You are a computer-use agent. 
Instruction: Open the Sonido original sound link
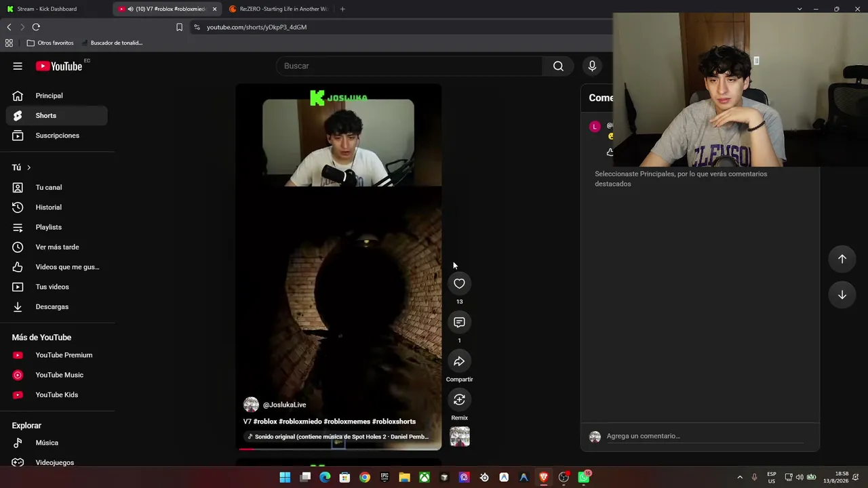pos(338,436)
